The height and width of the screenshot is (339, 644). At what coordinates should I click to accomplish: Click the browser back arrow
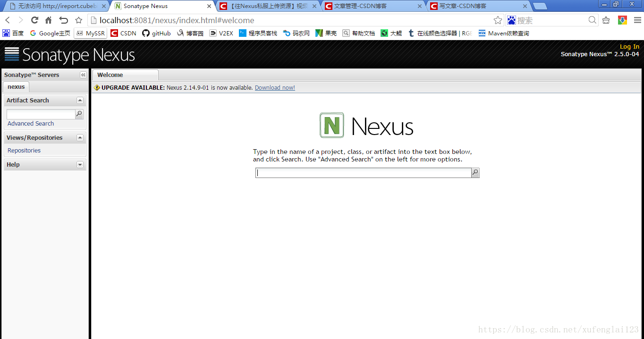pyautogui.click(x=8, y=20)
